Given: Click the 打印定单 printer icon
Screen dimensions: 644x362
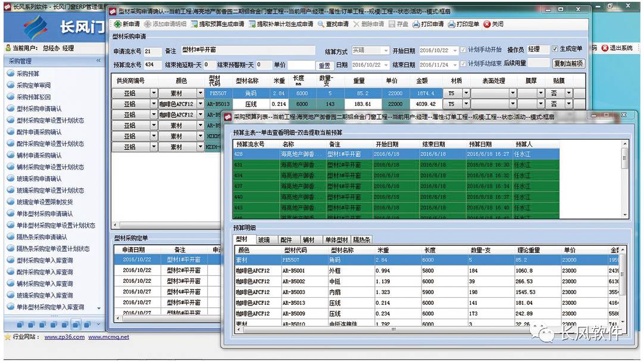Looking at the screenshot, I should (451, 24).
